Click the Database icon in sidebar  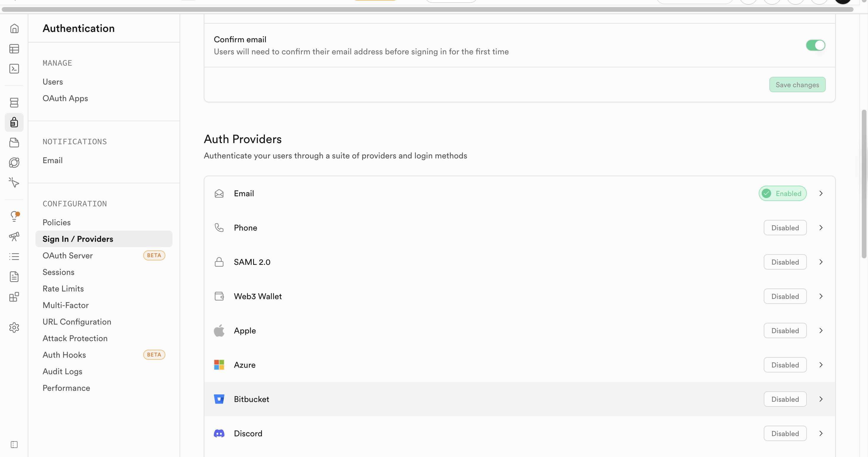coord(14,103)
